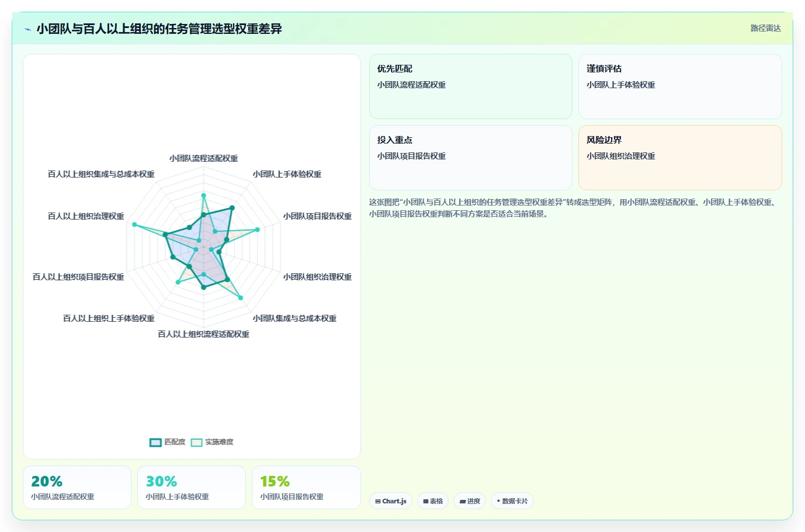Click radar axis label 百人以上组织集成与总成本权重
Image resolution: width=805 pixels, height=532 pixels.
[101, 174]
